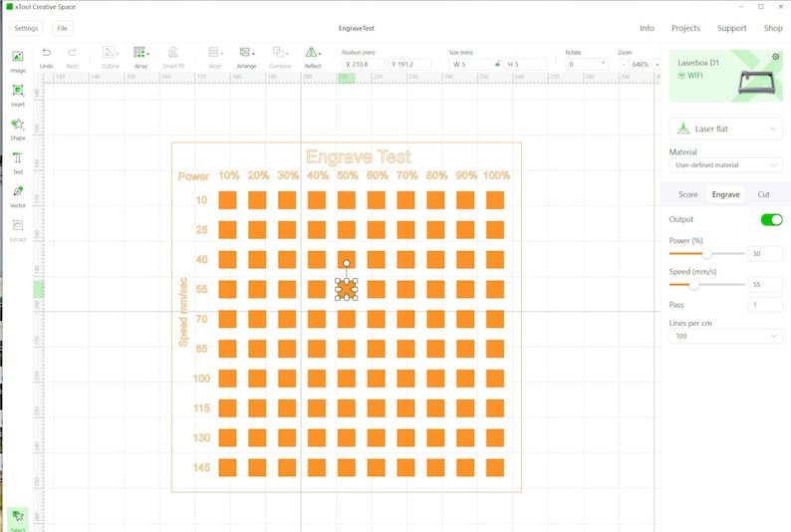
Task: Click the Pass count field
Action: pos(765,305)
